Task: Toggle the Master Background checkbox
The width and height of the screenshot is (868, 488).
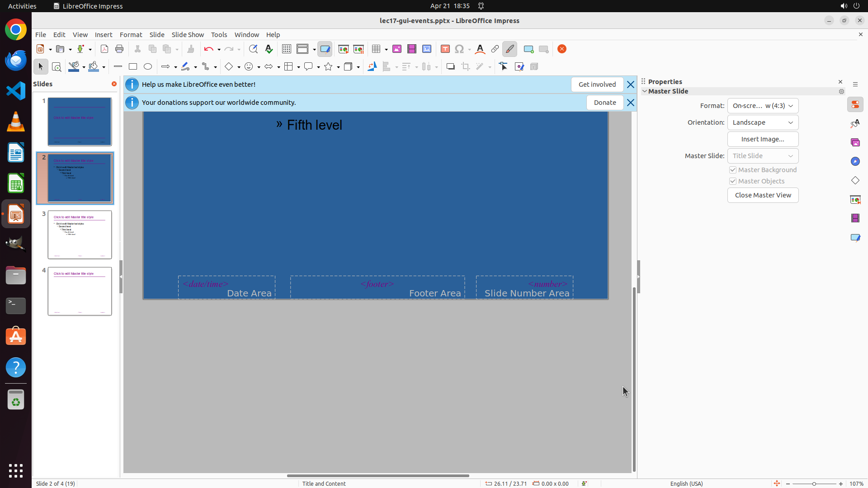Action: click(733, 170)
